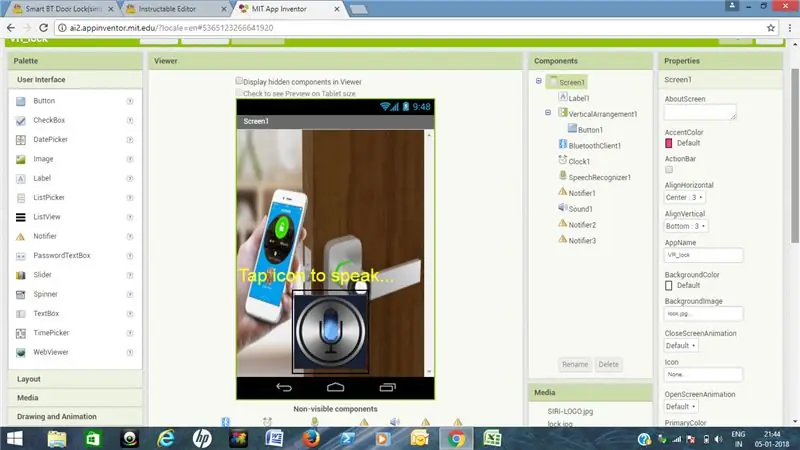Open SIRI-LOGO.jpg in the Media panel
This screenshot has width=800, height=450.
[x=570, y=411]
